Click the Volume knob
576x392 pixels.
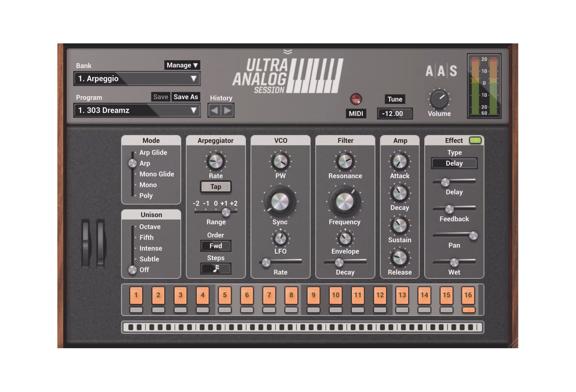click(x=439, y=99)
